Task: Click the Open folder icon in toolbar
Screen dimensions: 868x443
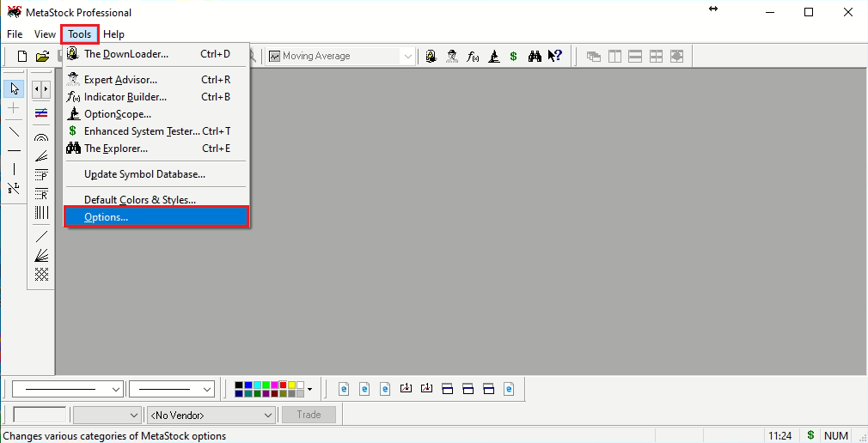Action: pos(42,56)
